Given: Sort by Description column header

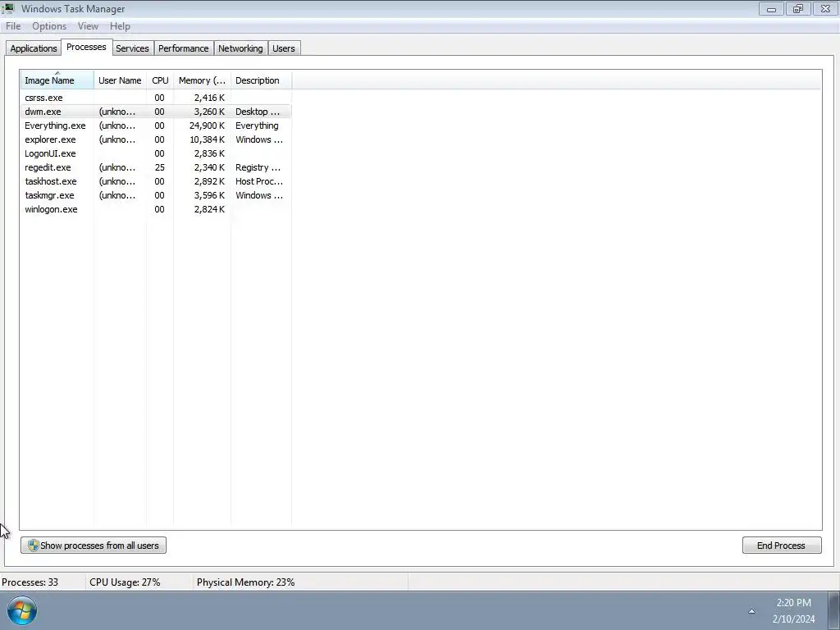Looking at the screenshot, I should 261,80.
